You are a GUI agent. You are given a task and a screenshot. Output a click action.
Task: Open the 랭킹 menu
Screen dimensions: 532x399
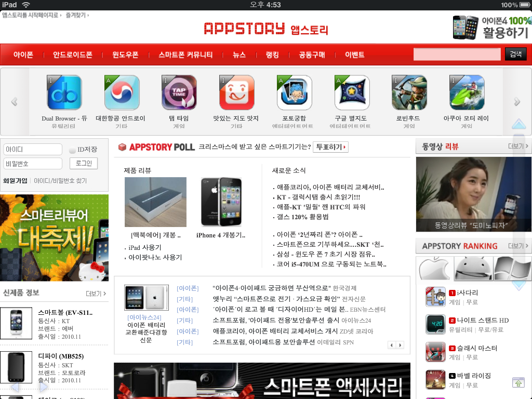click(x=272, y=55)
